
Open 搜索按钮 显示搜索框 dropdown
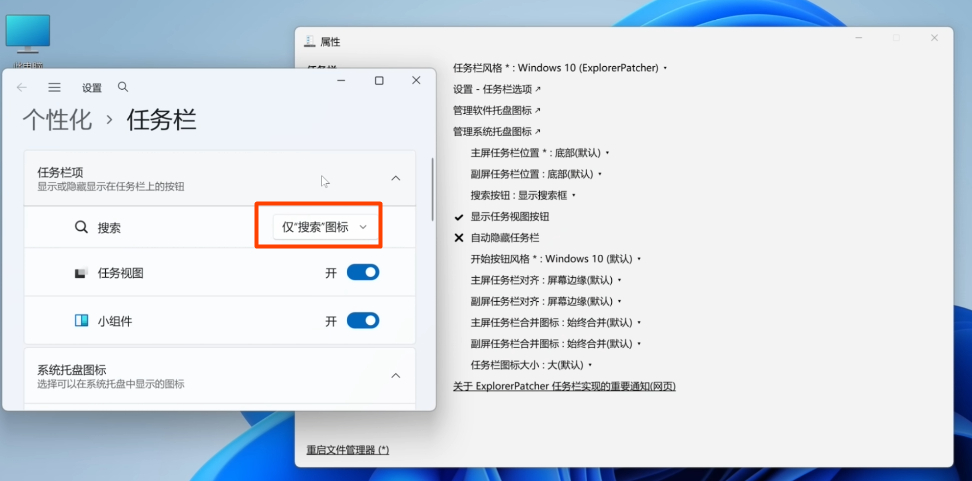pyautogui.click(x=523, y=195)
